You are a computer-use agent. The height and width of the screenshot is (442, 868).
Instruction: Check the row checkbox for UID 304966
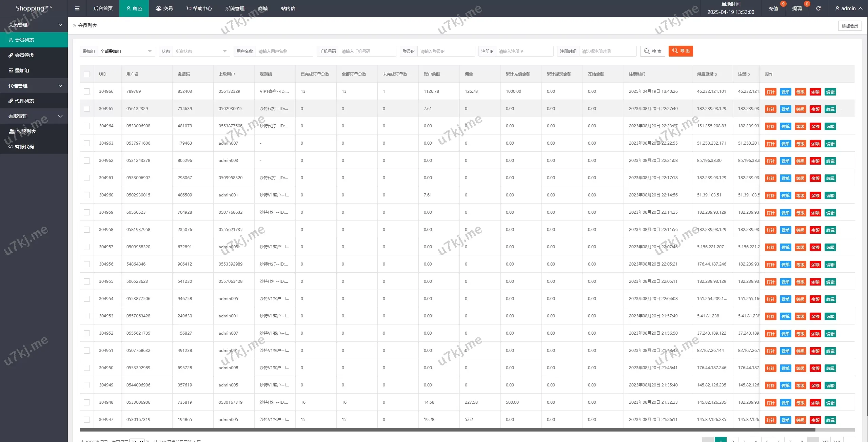point(87,91)
